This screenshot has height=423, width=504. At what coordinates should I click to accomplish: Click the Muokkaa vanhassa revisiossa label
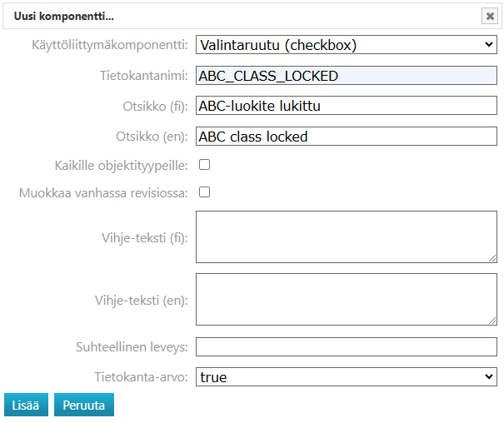(103, 193)
